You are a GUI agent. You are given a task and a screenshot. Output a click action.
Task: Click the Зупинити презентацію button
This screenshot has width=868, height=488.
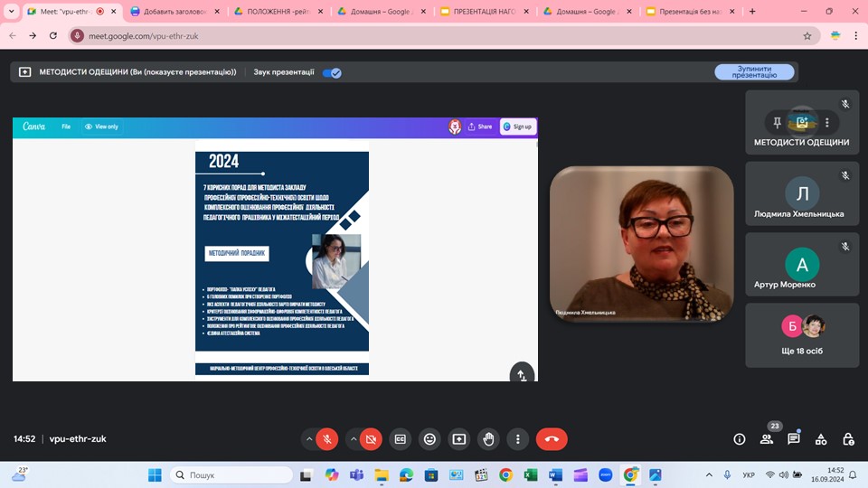pyautogui.click(x=754, y=72)
